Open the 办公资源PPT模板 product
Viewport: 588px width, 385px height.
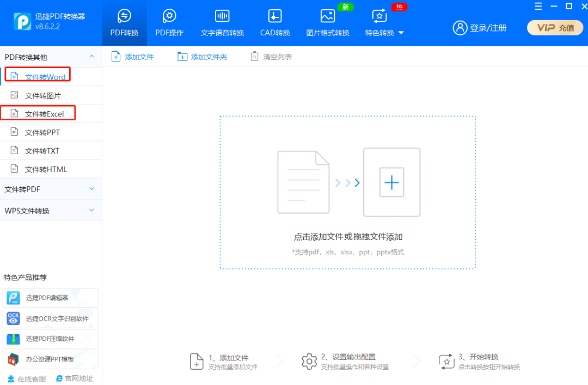tap(49, 359)
